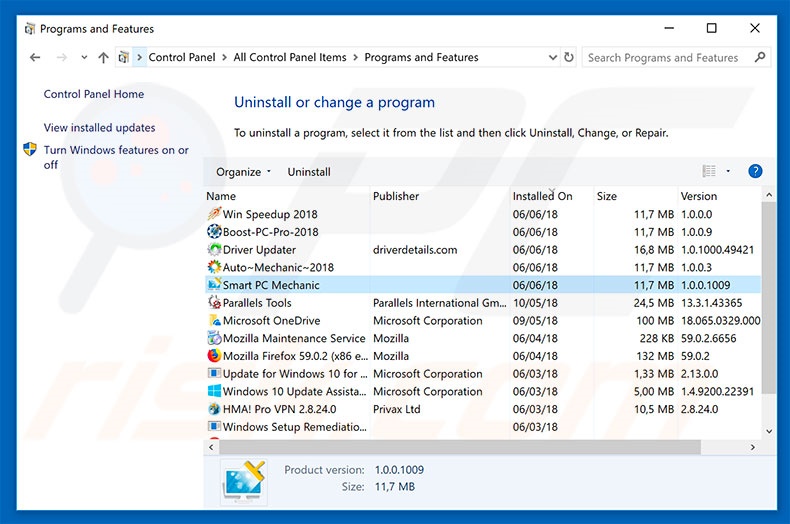Viewport: 790px width, 524px height.
Task: Click the Search Programs and Features field
Action: 676,57
